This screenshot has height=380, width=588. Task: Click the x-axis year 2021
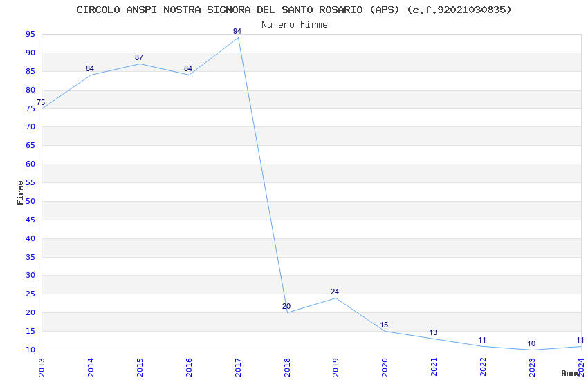point(434,367)
